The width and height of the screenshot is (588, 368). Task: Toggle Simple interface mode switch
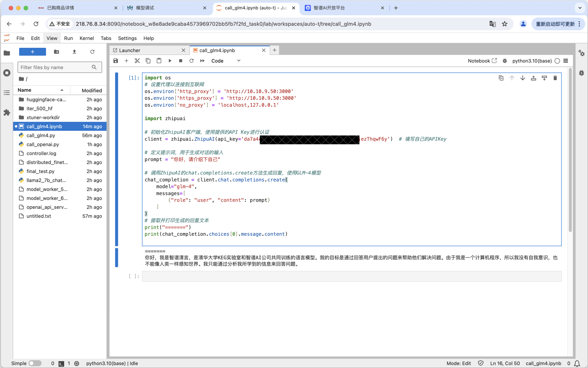35,363
